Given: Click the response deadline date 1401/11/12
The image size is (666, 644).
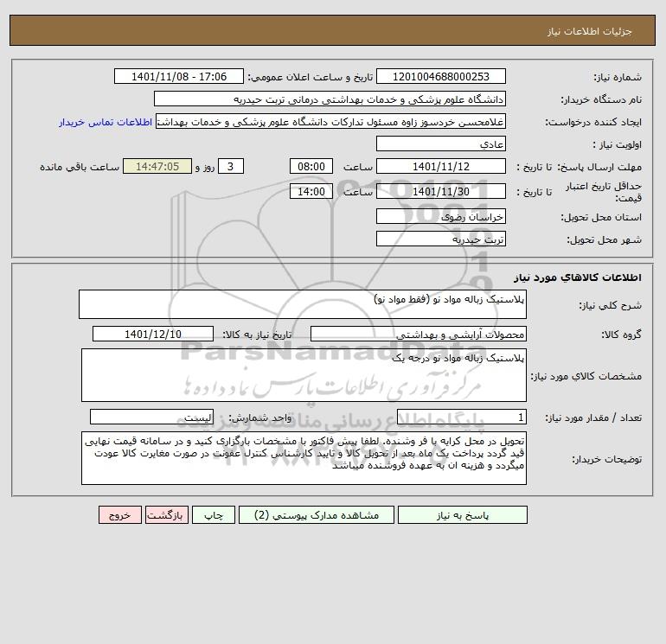Looking at the screenshot, I should [441, 167].
